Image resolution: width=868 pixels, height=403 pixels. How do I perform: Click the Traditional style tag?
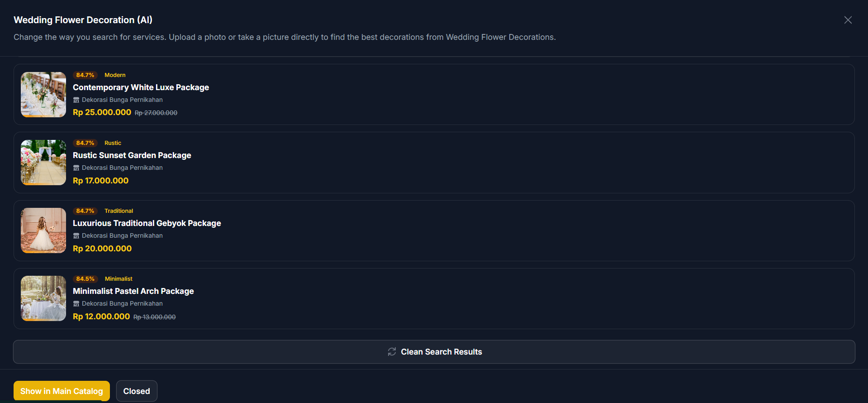coord(119,211)
